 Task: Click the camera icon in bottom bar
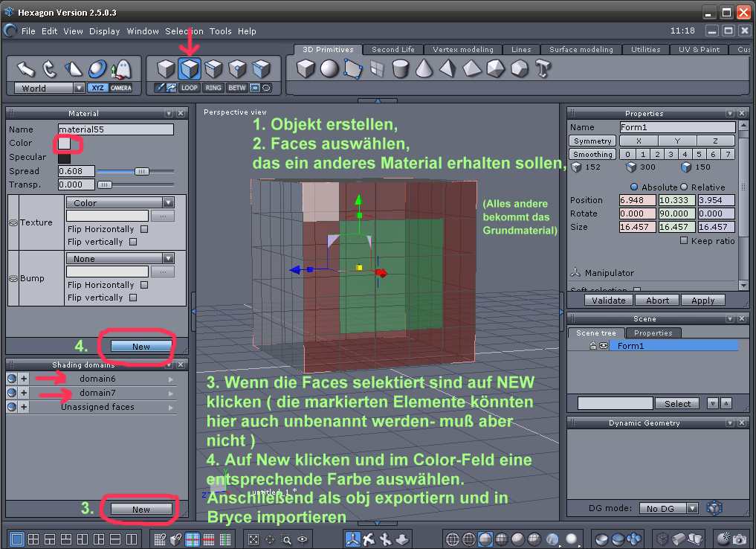pyautogui.click(x=739, y=539)
